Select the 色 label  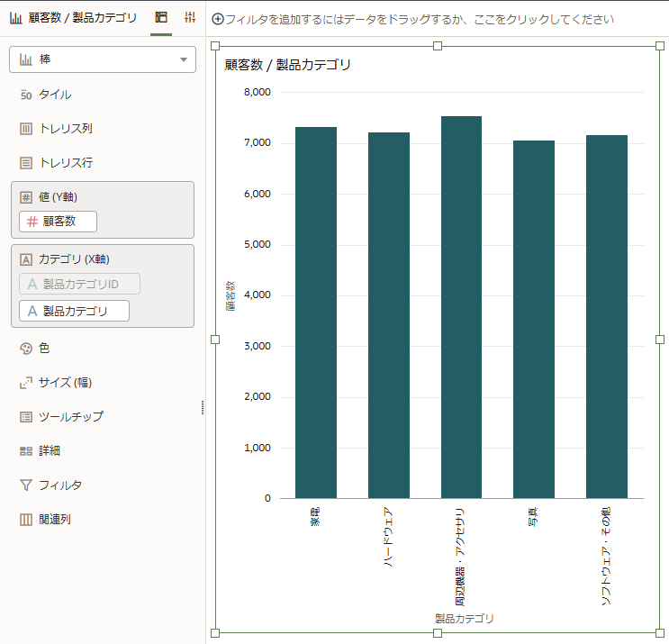pos(44,349)
